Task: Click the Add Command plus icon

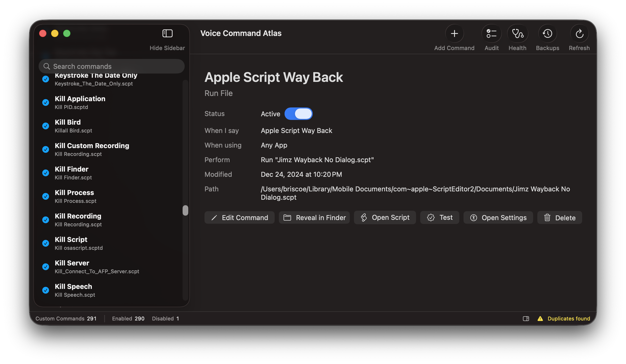Action: [x=454, y=33]
